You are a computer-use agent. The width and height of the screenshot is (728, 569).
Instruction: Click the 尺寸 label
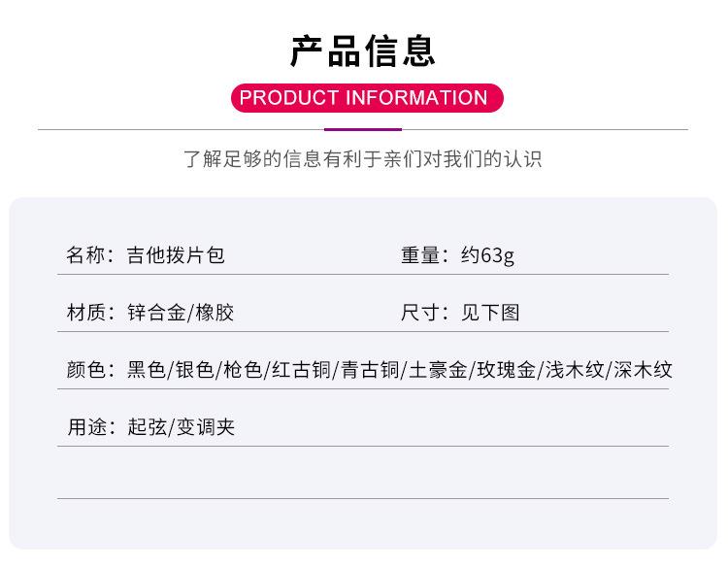pyautogui.click(x=420, y=313)
